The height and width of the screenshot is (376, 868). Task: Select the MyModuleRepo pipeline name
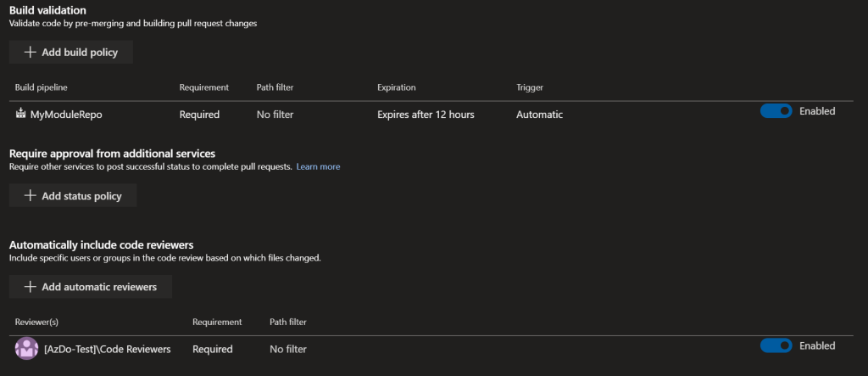[66, 115]
